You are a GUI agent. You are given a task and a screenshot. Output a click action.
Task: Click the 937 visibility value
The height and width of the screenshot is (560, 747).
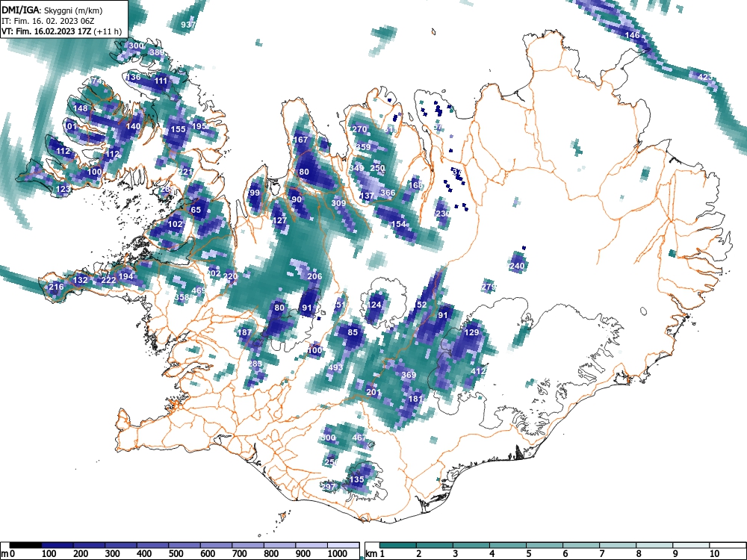tap(189, 25)
